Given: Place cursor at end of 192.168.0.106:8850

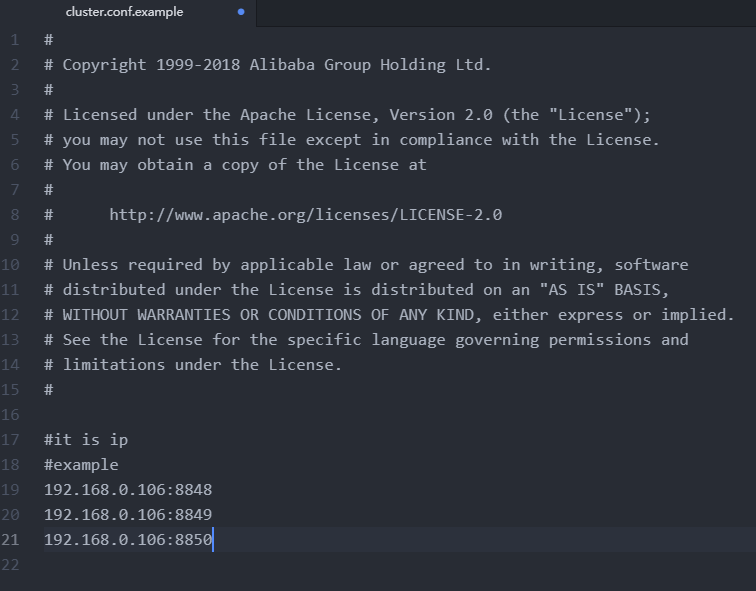Looking at the screenshot, I should pyautogui.click(x=212, y=540).
